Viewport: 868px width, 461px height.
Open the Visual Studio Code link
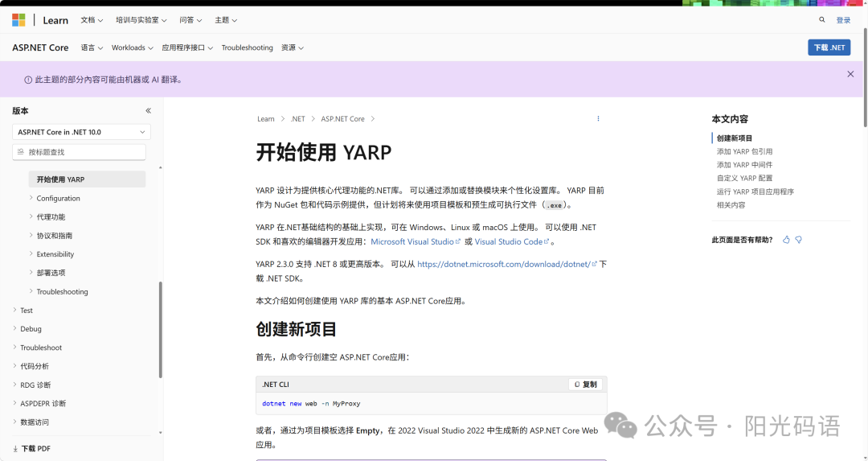pos(511,241)
